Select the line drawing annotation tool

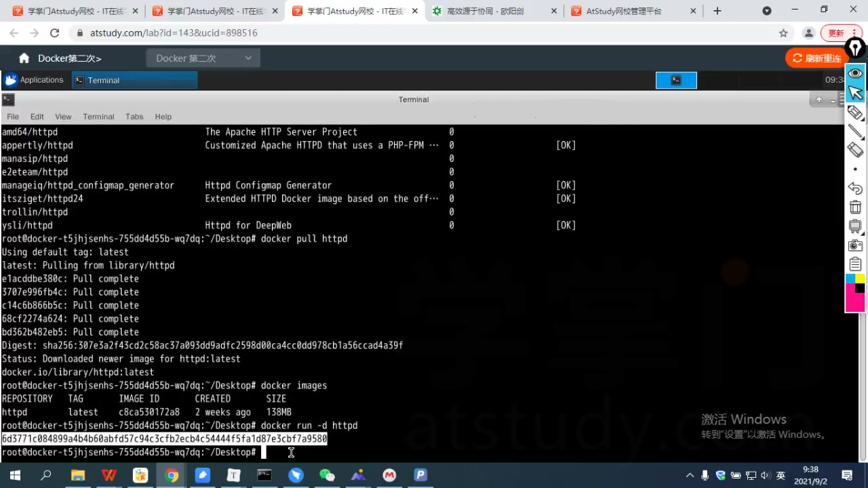(x=855, y=131)
